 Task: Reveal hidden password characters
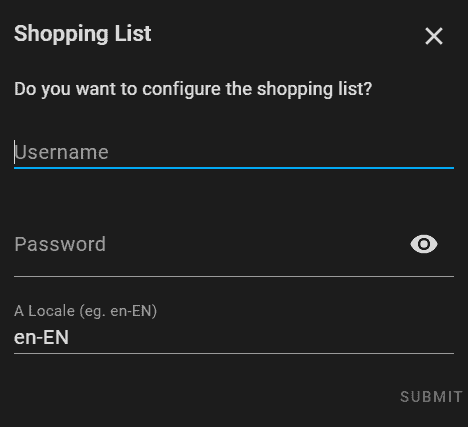pos(424,244)
